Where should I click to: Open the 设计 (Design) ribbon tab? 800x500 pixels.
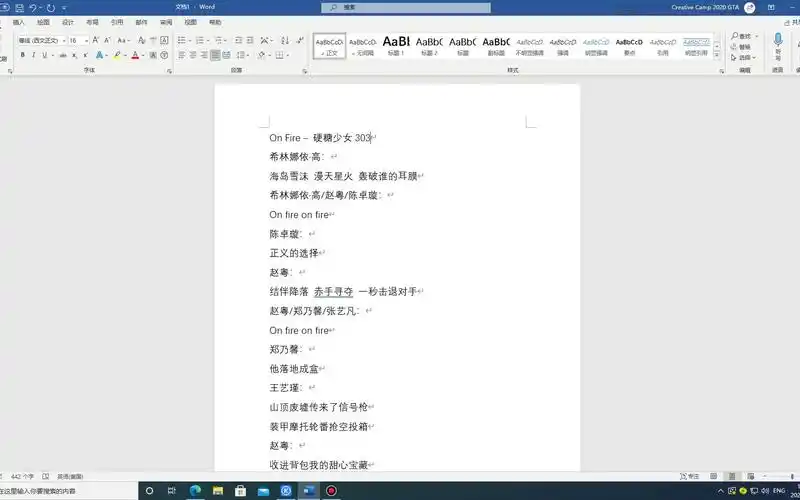point(68,21)
